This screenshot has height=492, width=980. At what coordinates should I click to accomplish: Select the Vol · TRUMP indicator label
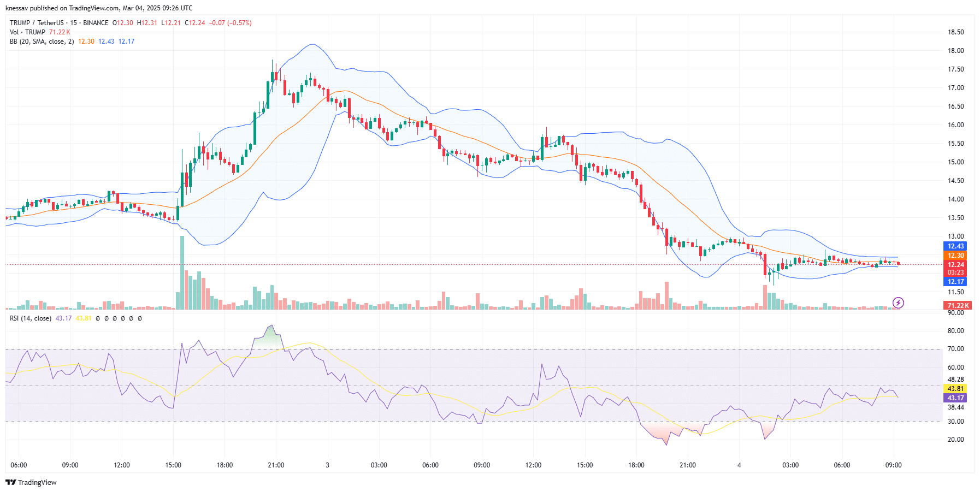click(27, 32)
